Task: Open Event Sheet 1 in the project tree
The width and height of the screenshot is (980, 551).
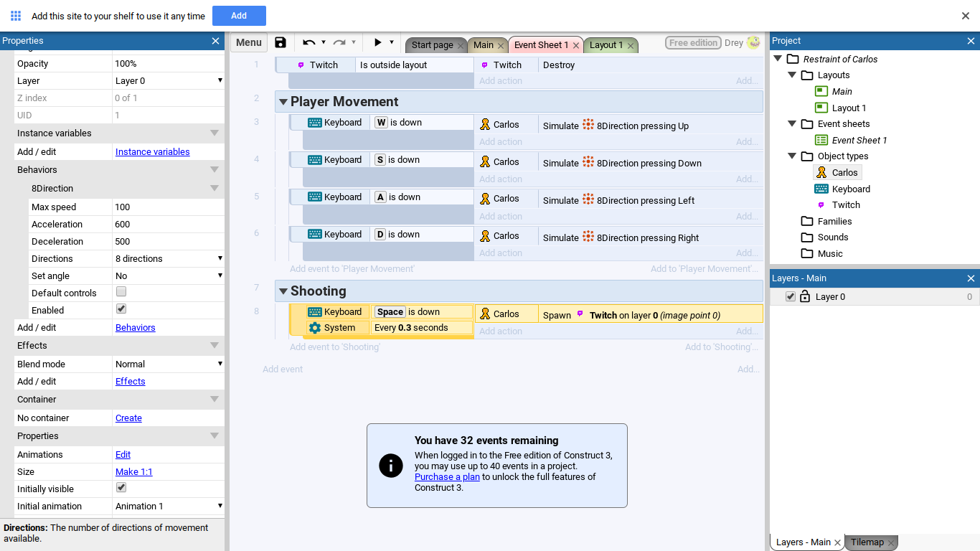Action: coord(859,140)
